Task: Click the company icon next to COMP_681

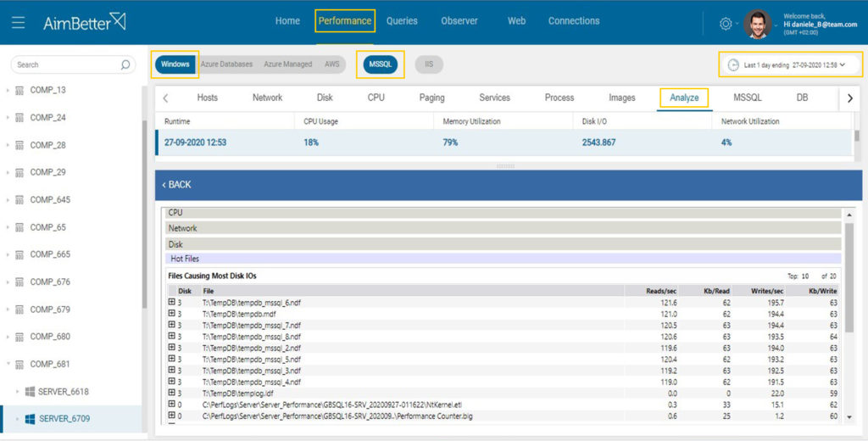Action: (19, 365)
